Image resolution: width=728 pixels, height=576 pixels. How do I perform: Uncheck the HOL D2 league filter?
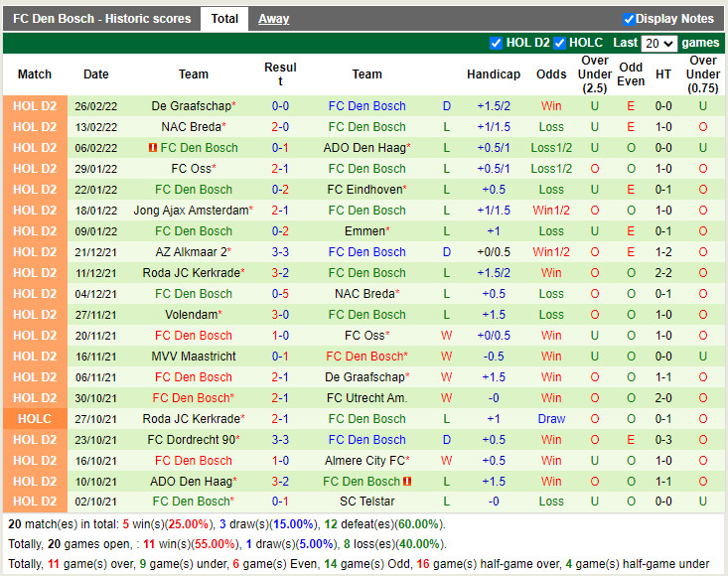497,43
